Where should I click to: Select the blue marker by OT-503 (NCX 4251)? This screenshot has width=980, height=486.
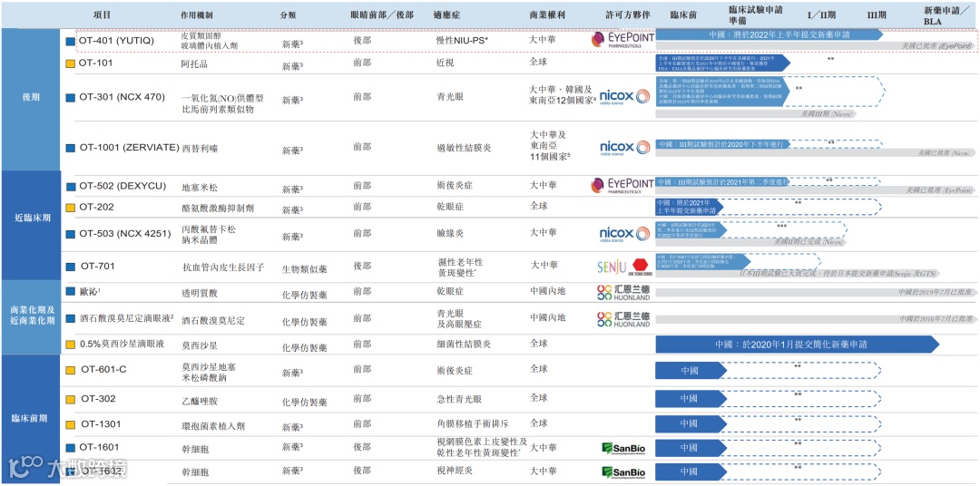[x=71, y=234]
